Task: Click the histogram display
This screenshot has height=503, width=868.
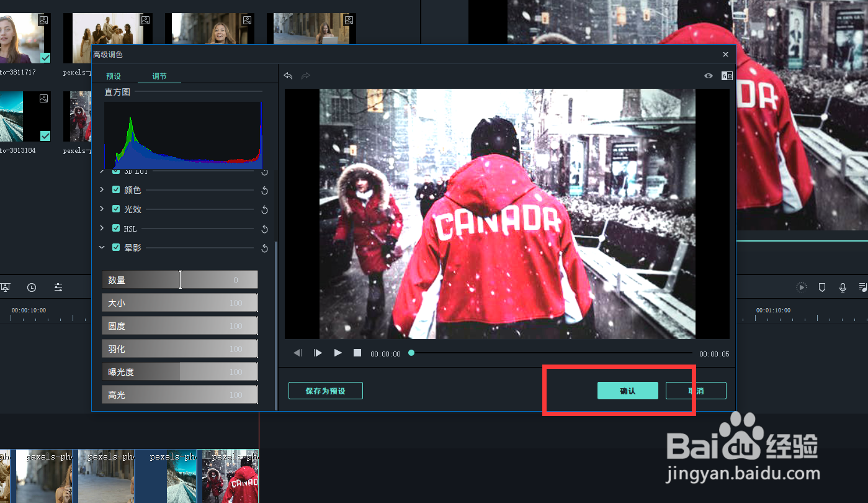Action: click(x=183, y=135)
